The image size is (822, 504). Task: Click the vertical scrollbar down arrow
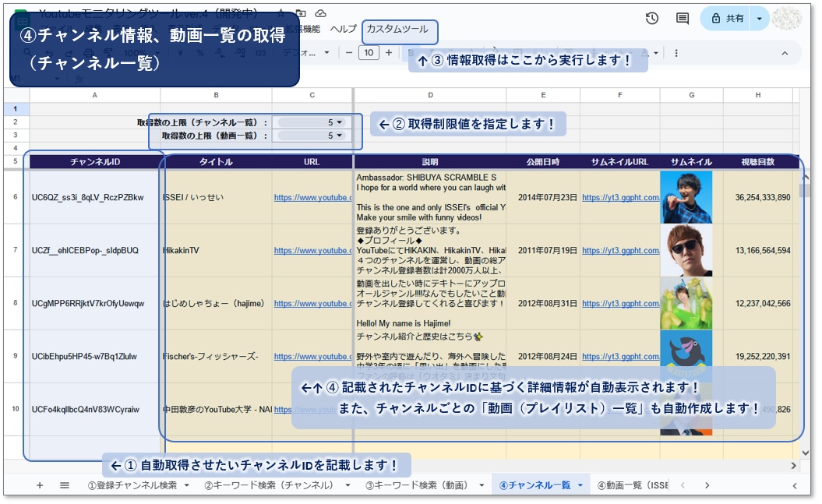point(805,453)
